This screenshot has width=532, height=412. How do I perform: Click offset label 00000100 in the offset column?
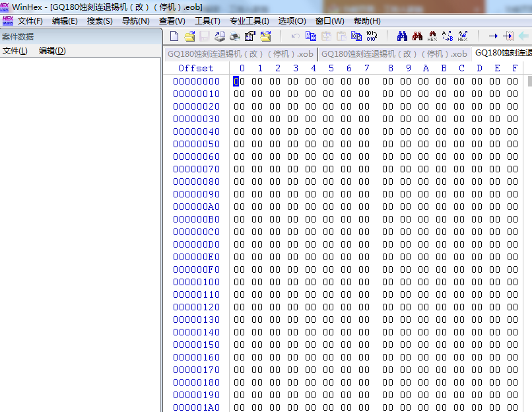tap(196, 282)
